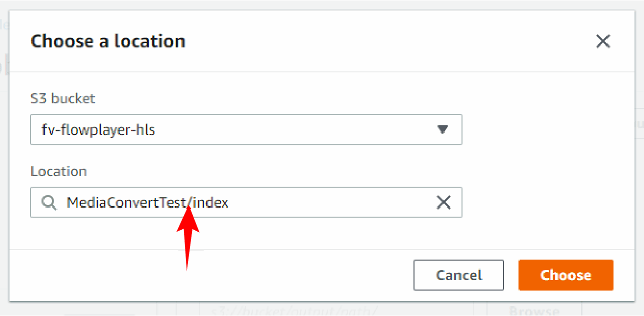644x316 pixels.
Task: Click the magnifier icon in Location field
Action: tap(48, 203)
